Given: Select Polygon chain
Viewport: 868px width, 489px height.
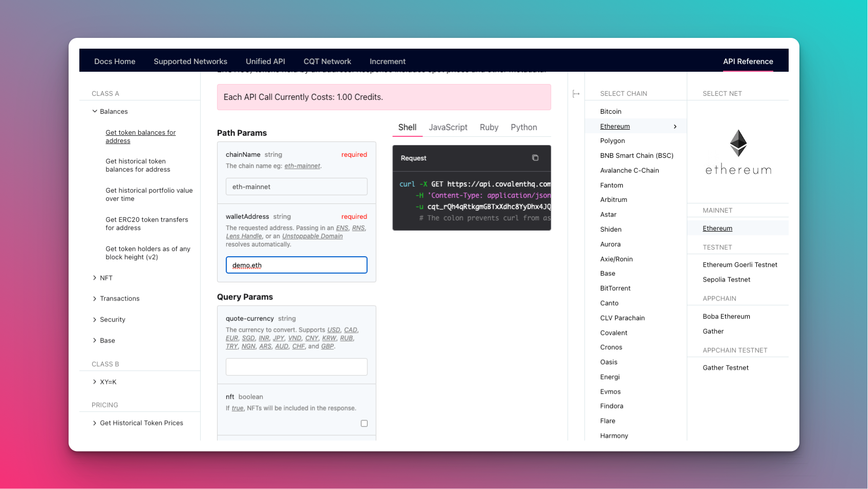Looking at the screenshot, I should click(x=612, y=141).
